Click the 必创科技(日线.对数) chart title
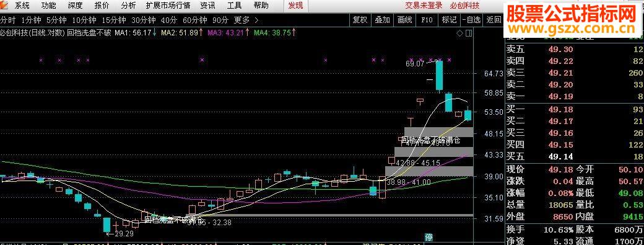 point(32,33)
